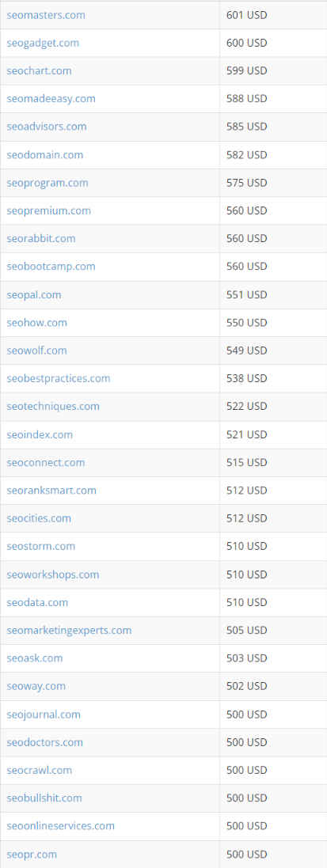Open seojournal.com domain link

pos(44,714)
